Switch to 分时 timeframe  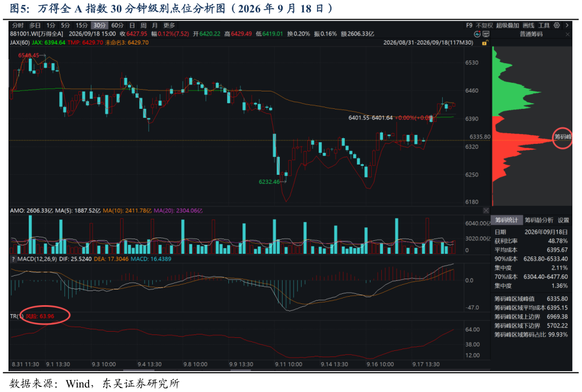(17, 25)
